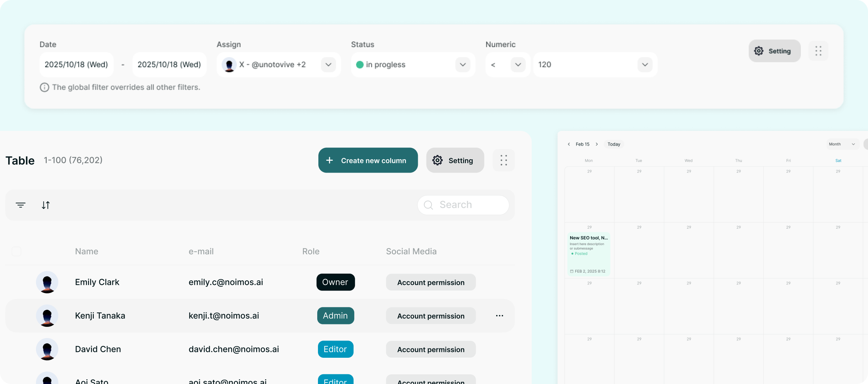
Task: Open the grid dots menu next to table Setting
Action: [503, 160]
